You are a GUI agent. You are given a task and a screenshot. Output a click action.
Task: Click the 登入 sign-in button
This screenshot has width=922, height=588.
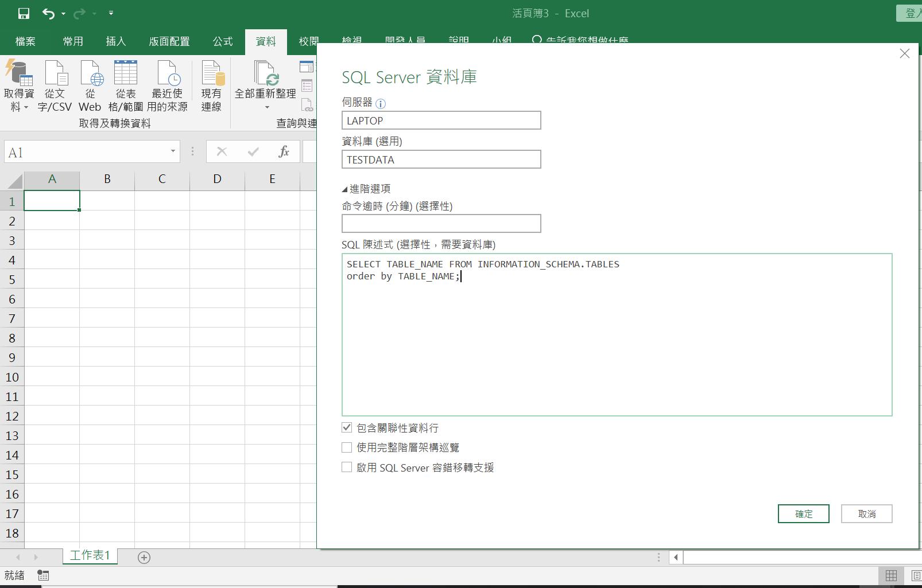909,13
